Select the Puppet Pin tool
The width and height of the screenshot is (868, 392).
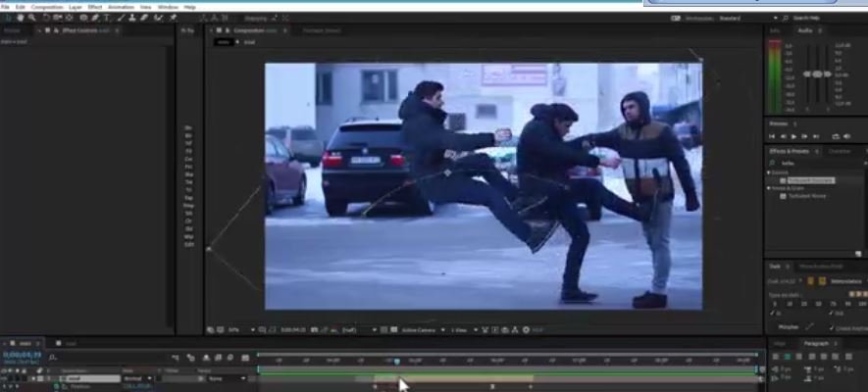tap(174, 18)
